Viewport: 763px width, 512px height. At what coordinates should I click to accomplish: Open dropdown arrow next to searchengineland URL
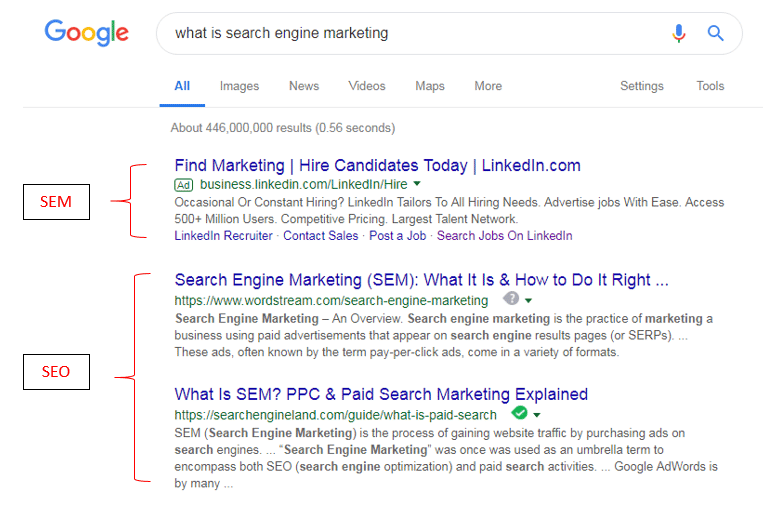click(x=537, y=415)
